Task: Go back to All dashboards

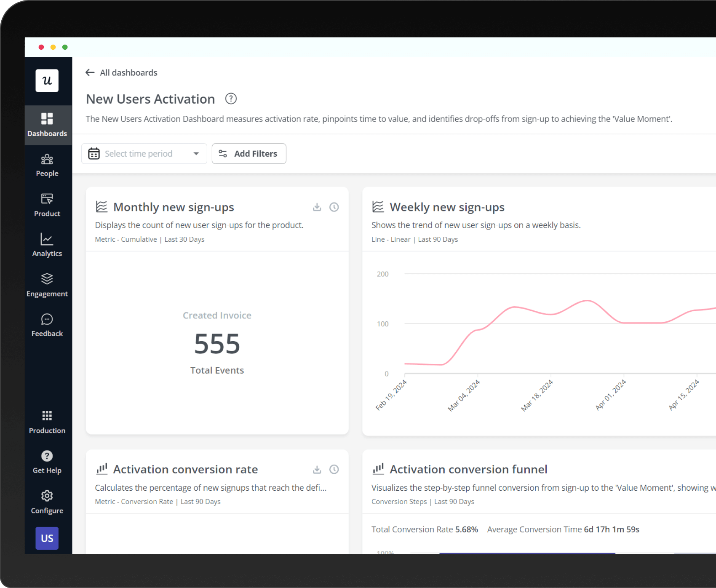Action: [x=121, y=72]
